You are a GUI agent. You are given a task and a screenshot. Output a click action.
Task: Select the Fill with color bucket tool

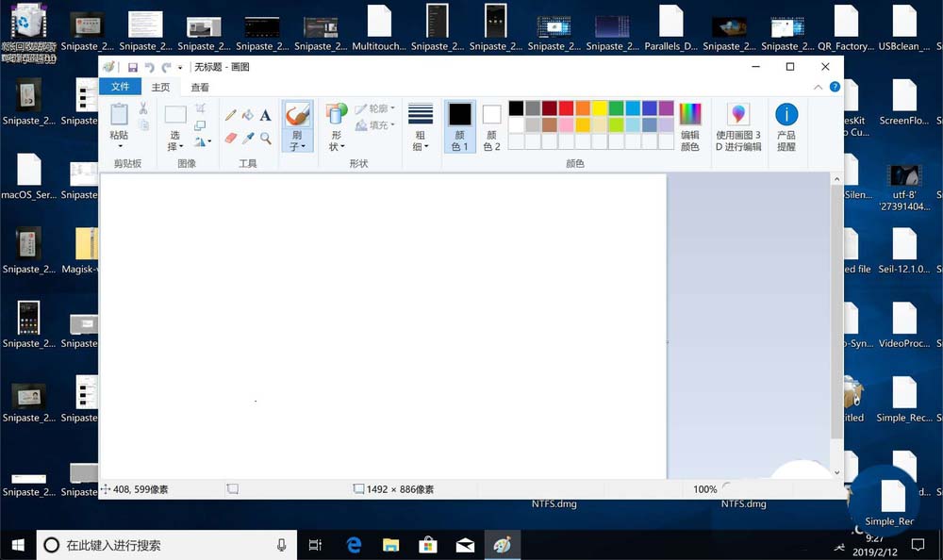247,115
